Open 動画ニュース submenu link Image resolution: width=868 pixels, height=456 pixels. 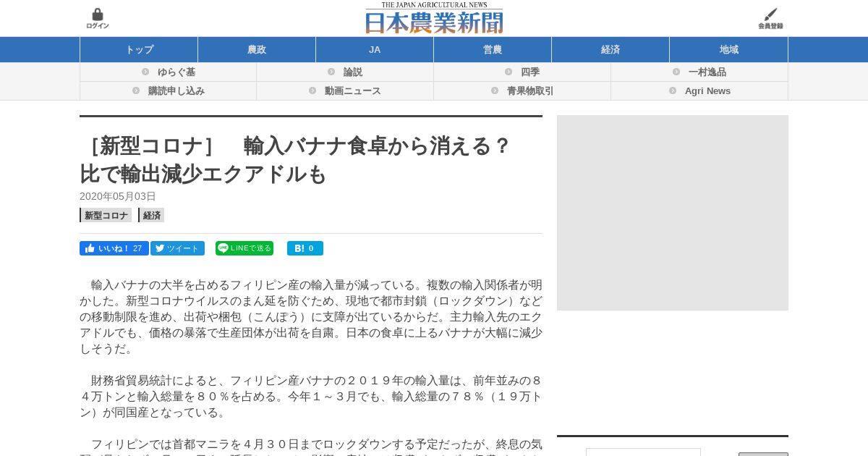(x=353, y=91)
